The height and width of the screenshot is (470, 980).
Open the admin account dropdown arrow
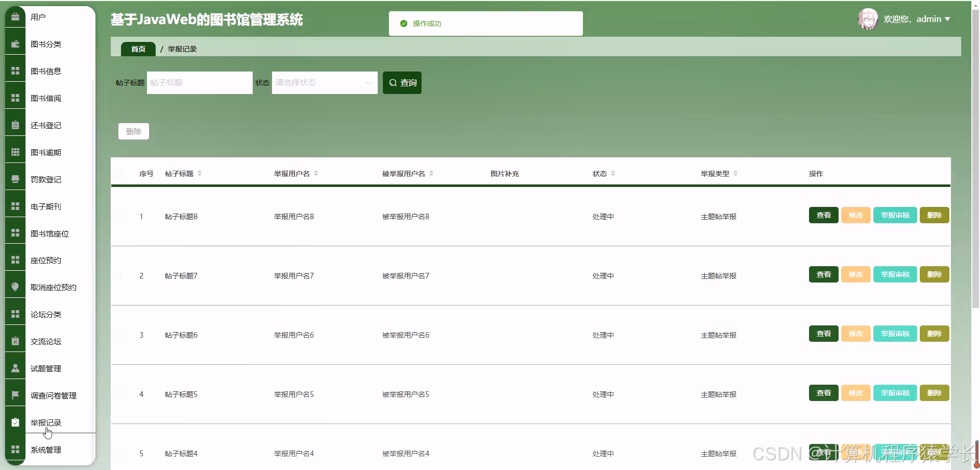[x=947, y=19]
